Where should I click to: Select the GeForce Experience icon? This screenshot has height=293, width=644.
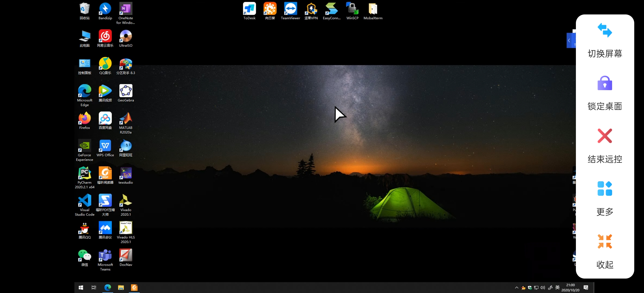pyautogui.click(x=85, y=150)
